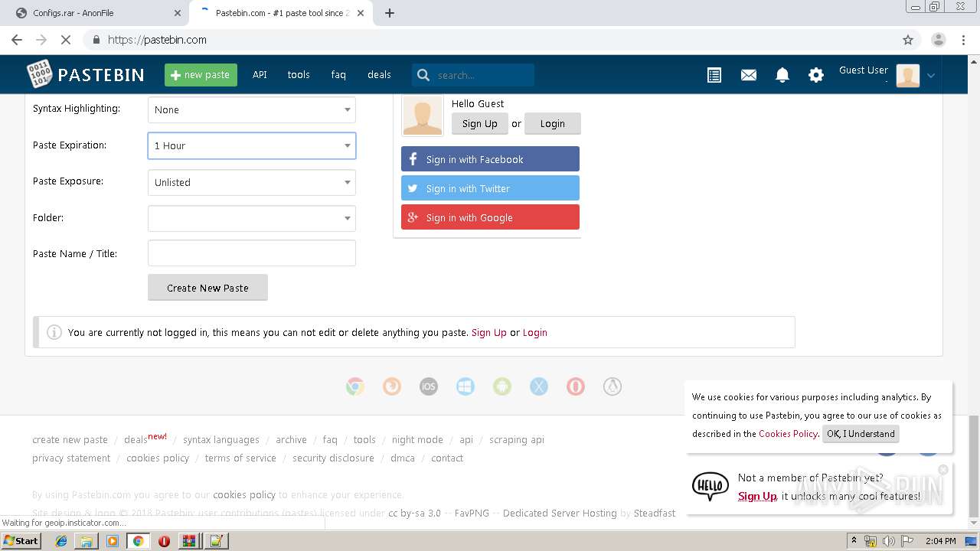Open the faq menu item
The width and height of the screenshot is (980, 551).
click(x=338, y=75)
